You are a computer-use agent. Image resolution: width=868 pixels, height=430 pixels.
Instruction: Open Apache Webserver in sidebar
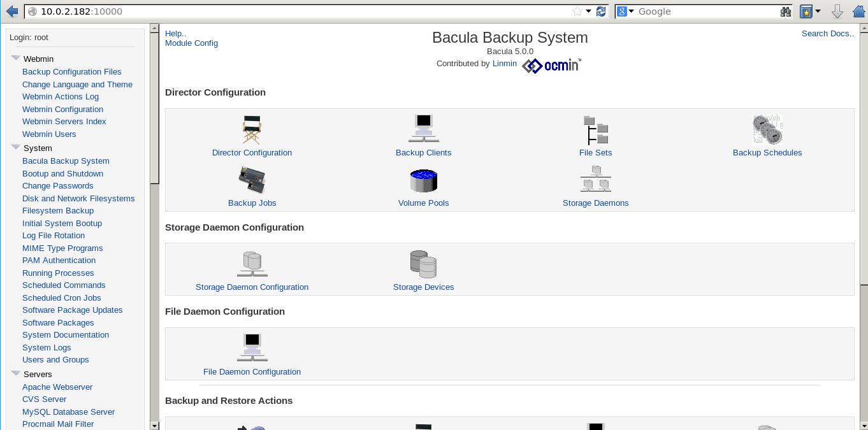(57, 387)
